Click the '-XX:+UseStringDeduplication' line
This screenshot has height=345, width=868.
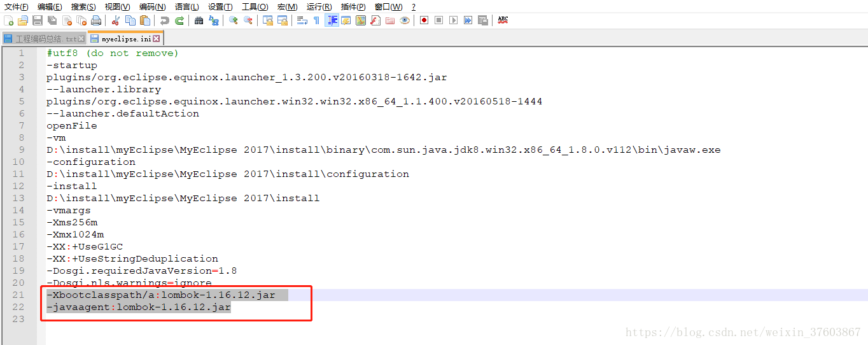[132, 259]
